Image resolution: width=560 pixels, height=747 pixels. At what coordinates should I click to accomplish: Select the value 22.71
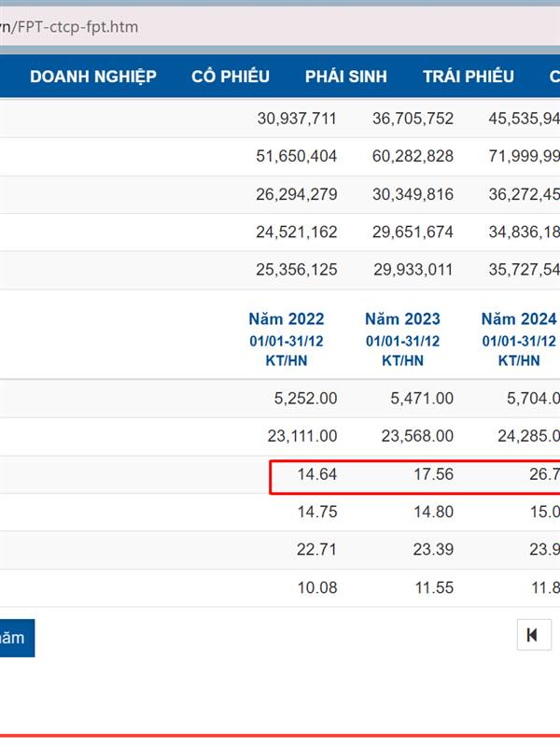[316, 549]
